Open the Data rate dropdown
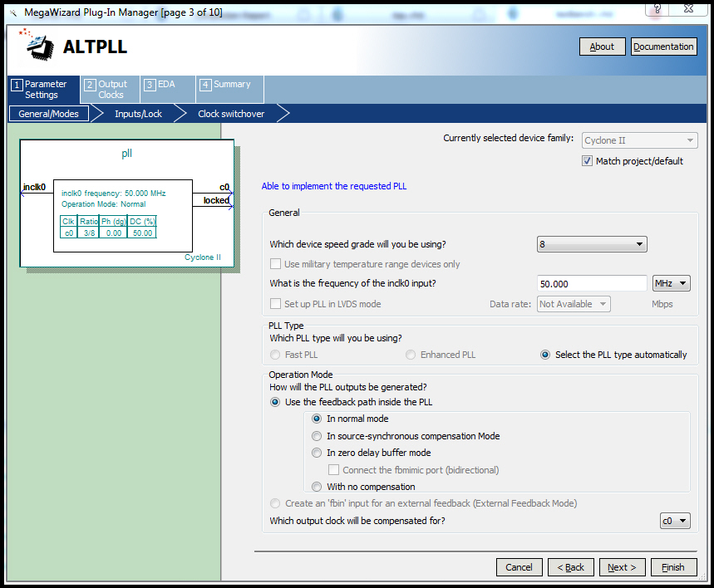Screen dimensions: 714x588 (x=574, y=304)
